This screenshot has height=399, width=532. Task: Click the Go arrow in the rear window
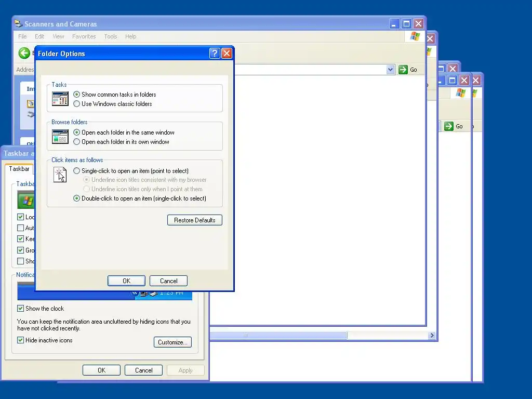[448, 126]
